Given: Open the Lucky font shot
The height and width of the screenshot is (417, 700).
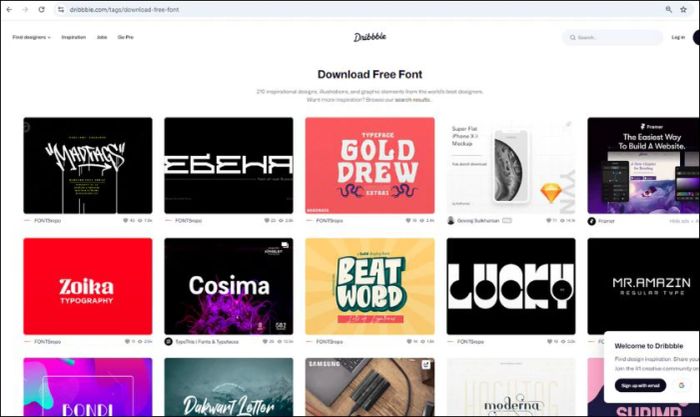Looking at the screenshot, I should (x=511, y=286).
